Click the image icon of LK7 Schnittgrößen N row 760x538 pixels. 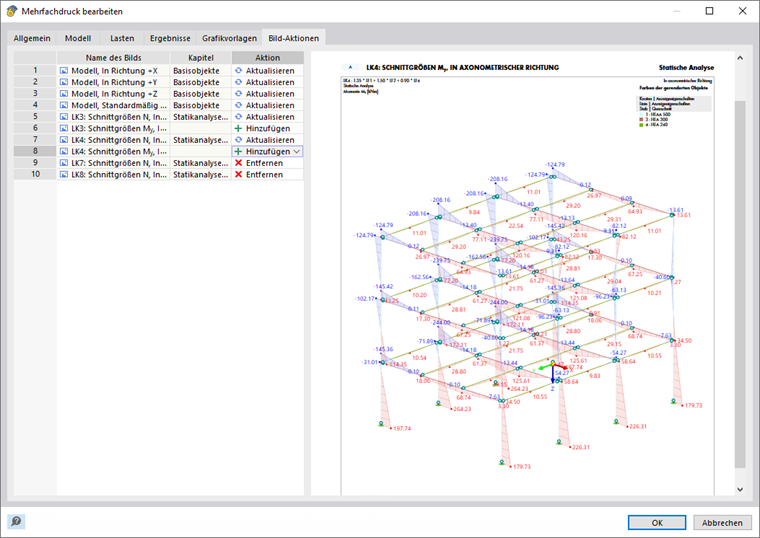64,163
